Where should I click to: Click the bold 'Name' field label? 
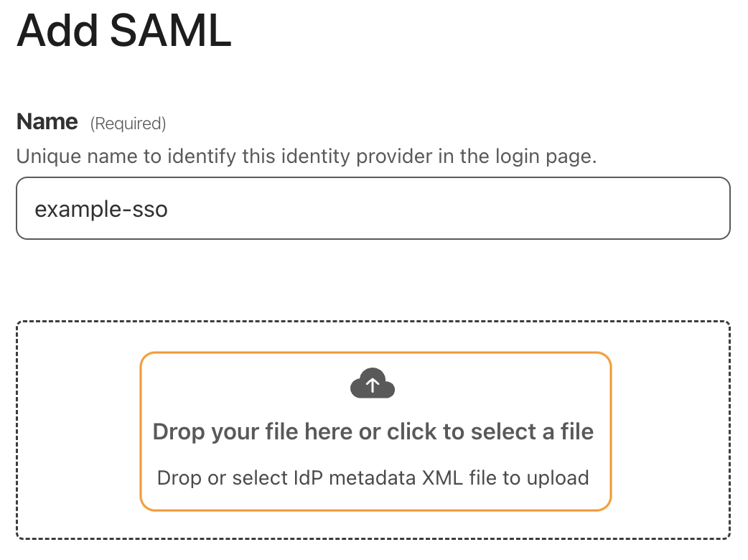[46, 121]
